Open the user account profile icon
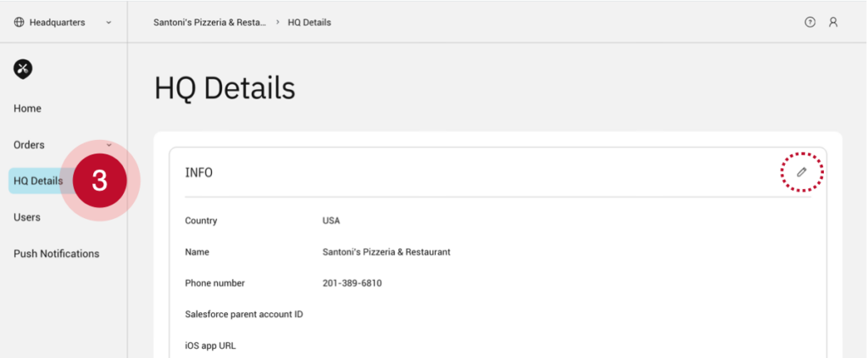This screenshot has width=868, height=358. 833,22
